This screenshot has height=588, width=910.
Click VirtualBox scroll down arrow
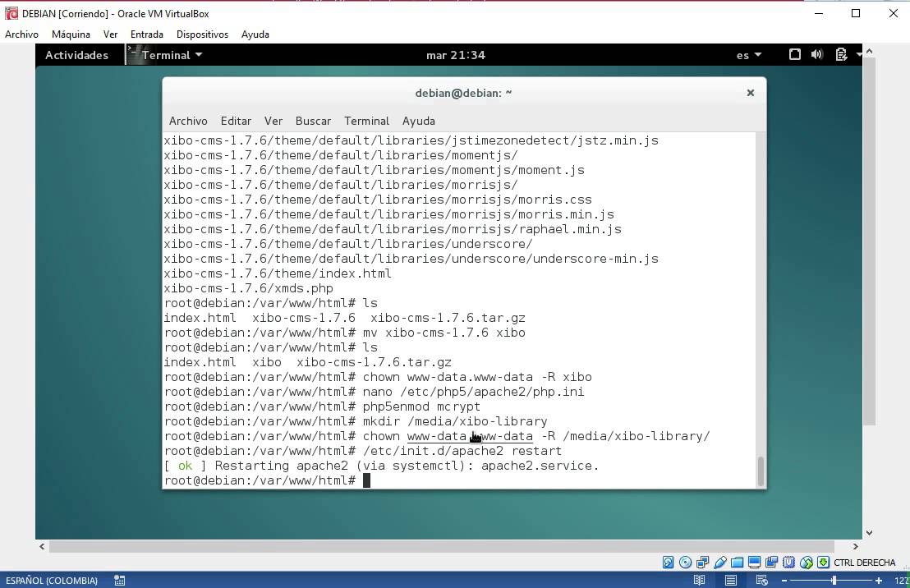tap(869, 532)
